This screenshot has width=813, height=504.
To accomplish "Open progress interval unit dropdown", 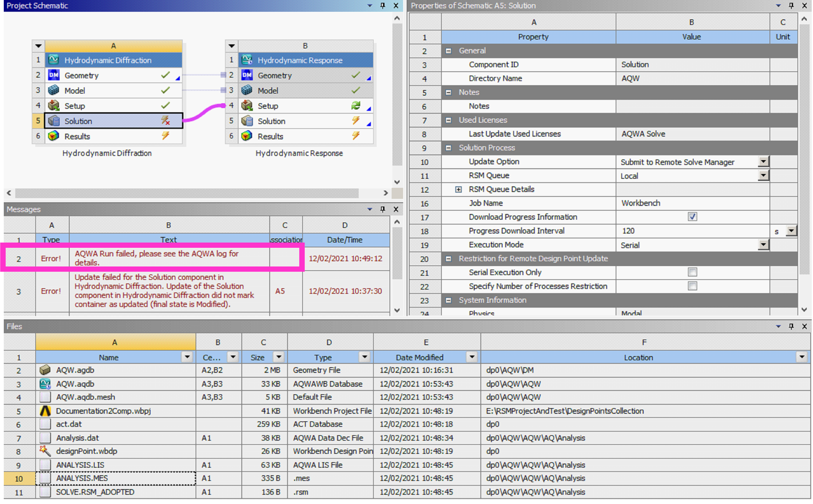I will coord(791,231).
